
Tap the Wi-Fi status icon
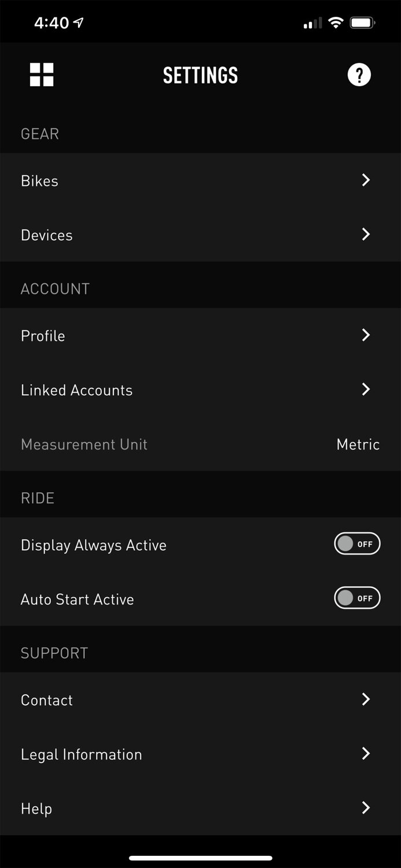point(335,23)
